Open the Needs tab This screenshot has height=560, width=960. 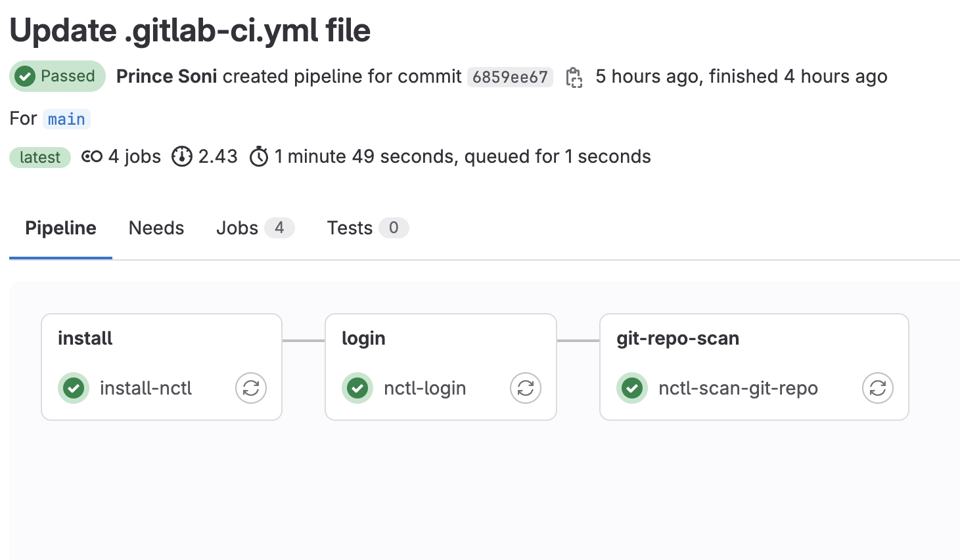tap(156, 228)
